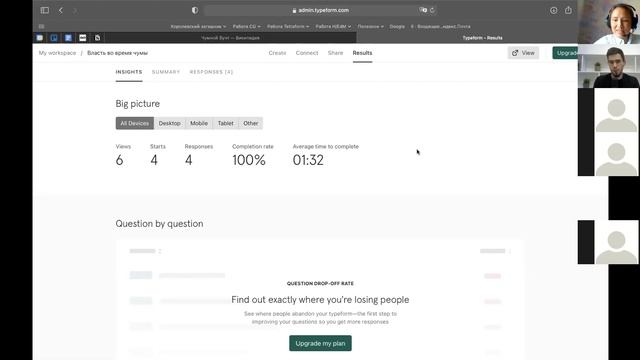Screen dimensions: 640x360
Task: Click the external-link icon in View button
Action: coord(515,53)
